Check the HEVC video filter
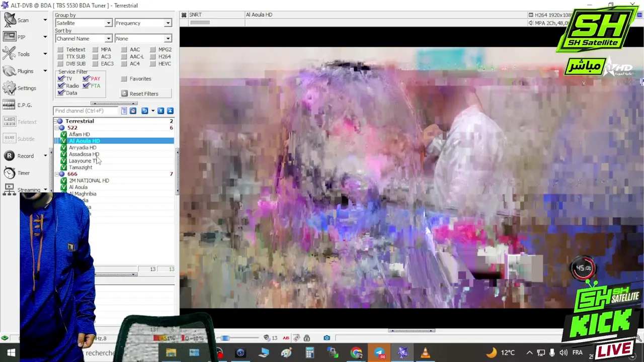The image size is (644, 362). pyautogui.click(x=152, y=63)
